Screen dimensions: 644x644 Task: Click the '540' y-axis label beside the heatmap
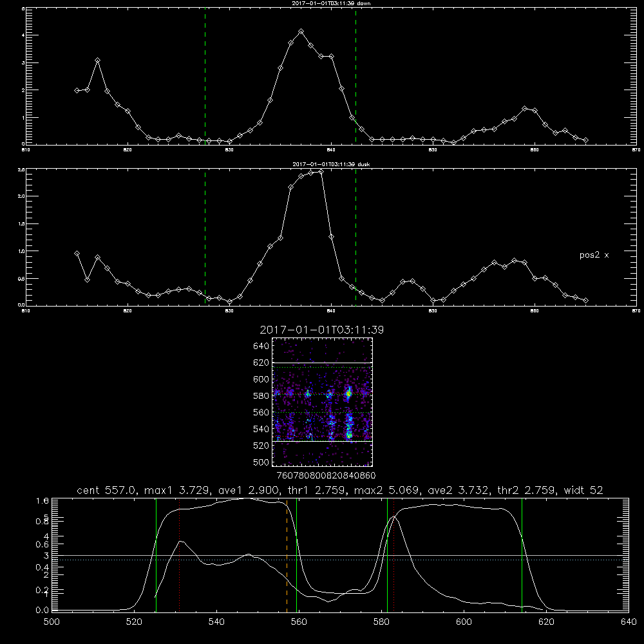(261, 429)
